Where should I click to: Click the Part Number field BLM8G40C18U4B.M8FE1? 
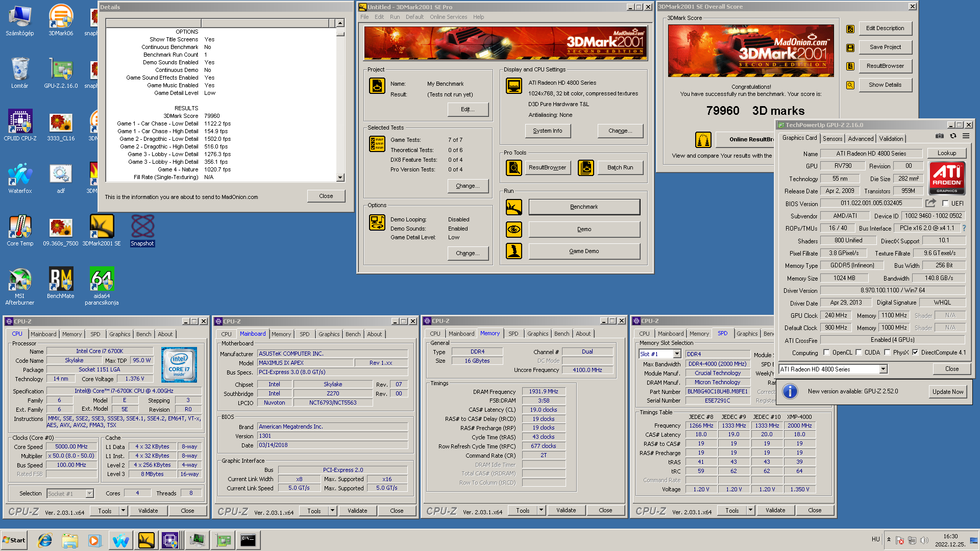tap(717, 392)
